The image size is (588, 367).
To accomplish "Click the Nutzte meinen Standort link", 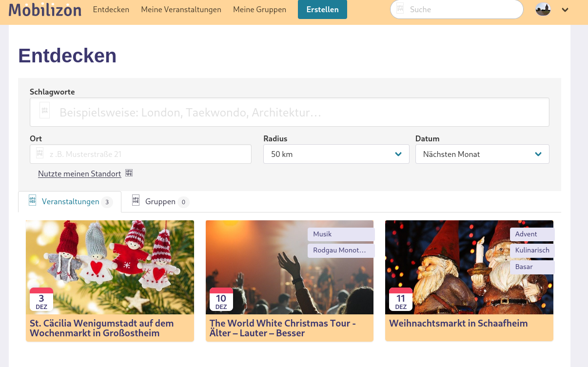I will coord(79,174).
